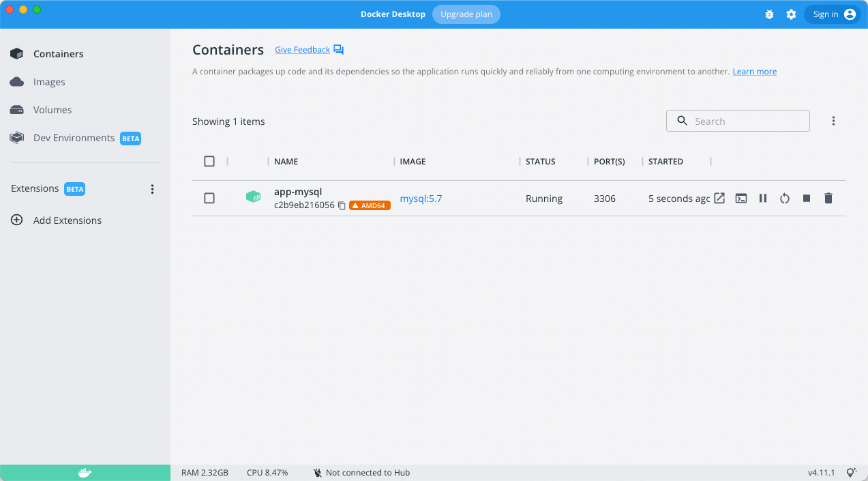Open the troubleshoot bug icon
Viewport: 868px width, 481px height.
coord(769,14)
